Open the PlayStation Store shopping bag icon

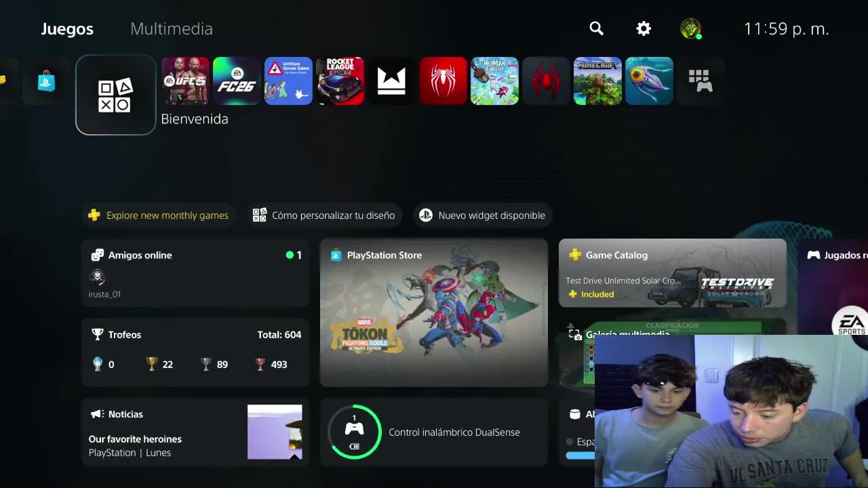coord(46,81)
